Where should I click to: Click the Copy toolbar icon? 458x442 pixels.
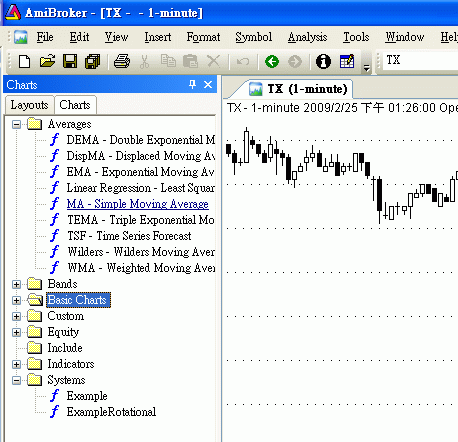(x=168, y=61)
